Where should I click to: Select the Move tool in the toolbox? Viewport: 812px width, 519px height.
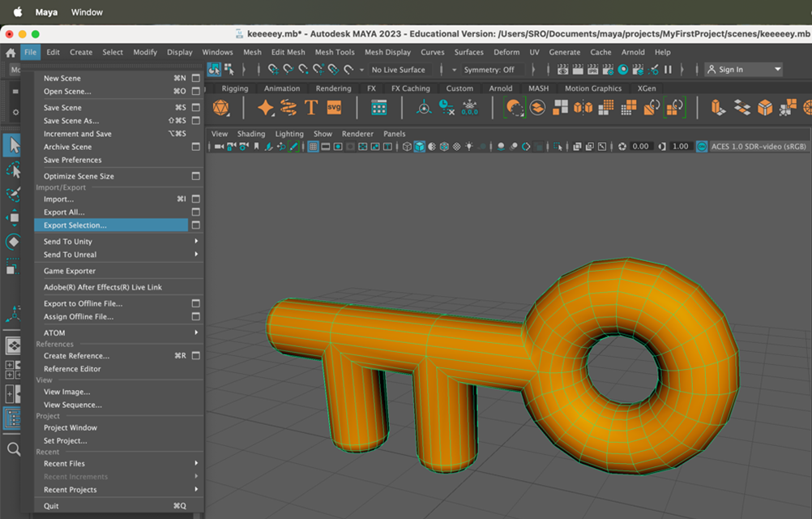pyautogui.click(x=13, y=217)
